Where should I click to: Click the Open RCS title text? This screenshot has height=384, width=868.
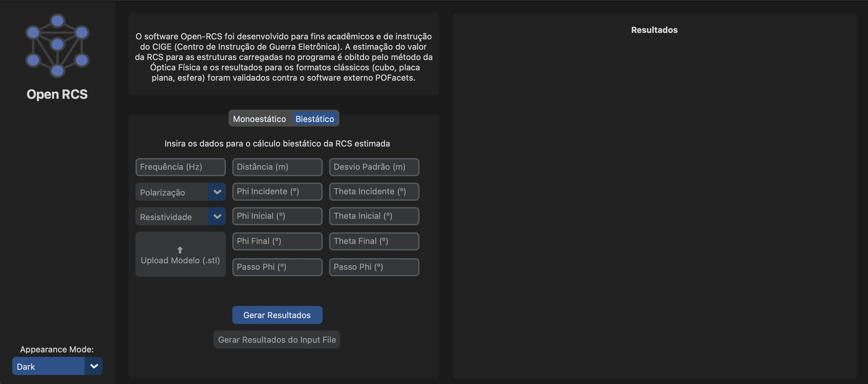[x=57, y=94]
